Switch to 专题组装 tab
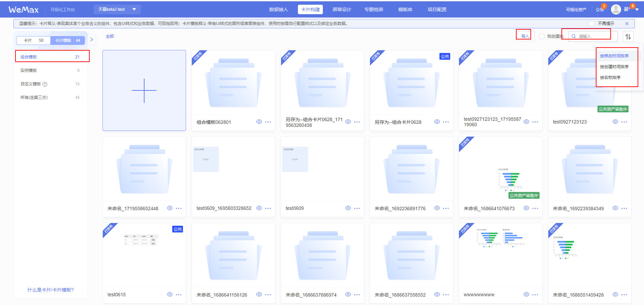Viewport: 644px width, 305px height. point(374,9)
